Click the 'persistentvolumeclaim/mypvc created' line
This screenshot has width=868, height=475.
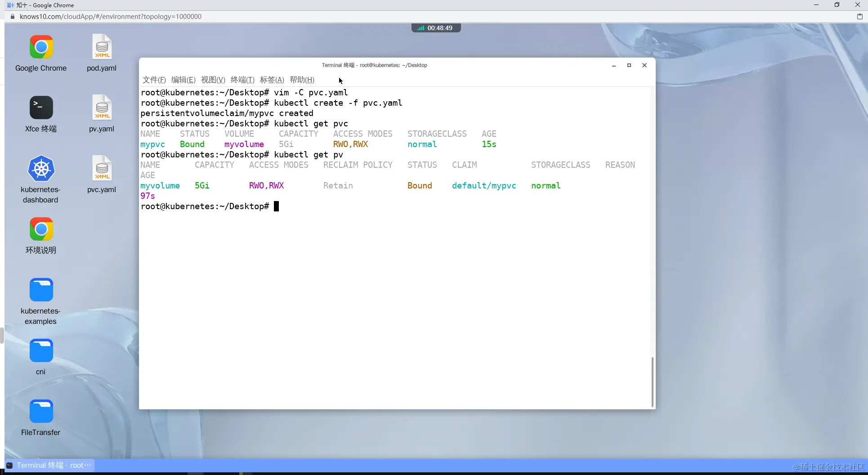click(x=227, y=113)
